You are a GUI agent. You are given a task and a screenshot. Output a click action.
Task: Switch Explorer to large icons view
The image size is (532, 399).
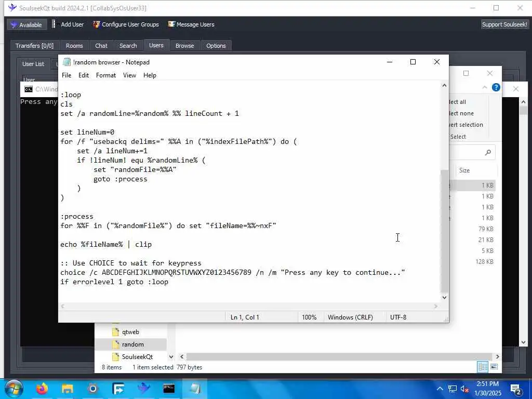click(494, 367)
